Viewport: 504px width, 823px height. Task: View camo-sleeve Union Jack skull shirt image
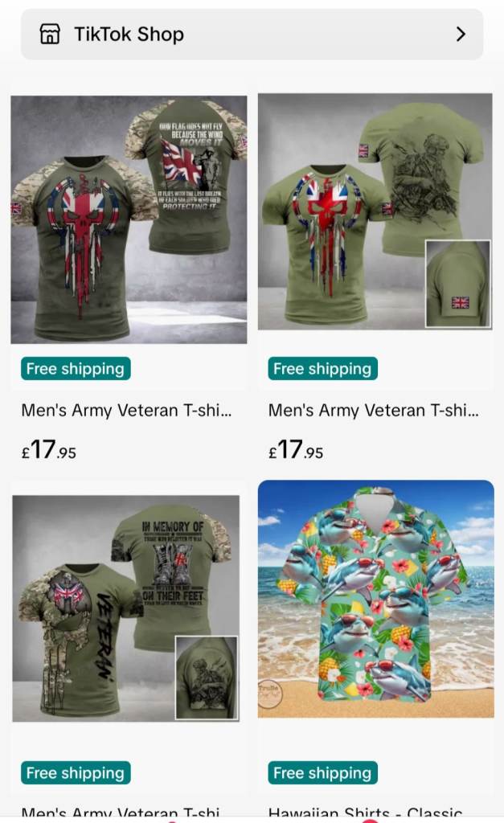tap(129, 219)
